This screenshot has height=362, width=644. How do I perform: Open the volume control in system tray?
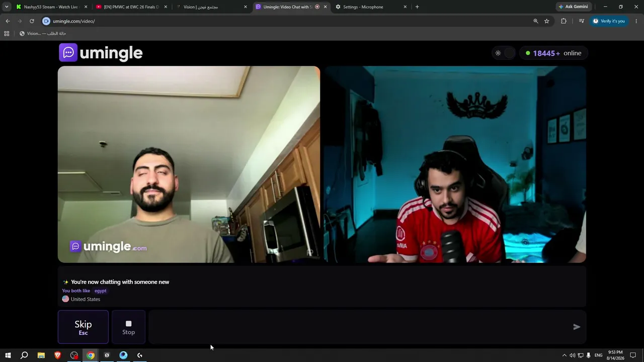tap(572, 355)
